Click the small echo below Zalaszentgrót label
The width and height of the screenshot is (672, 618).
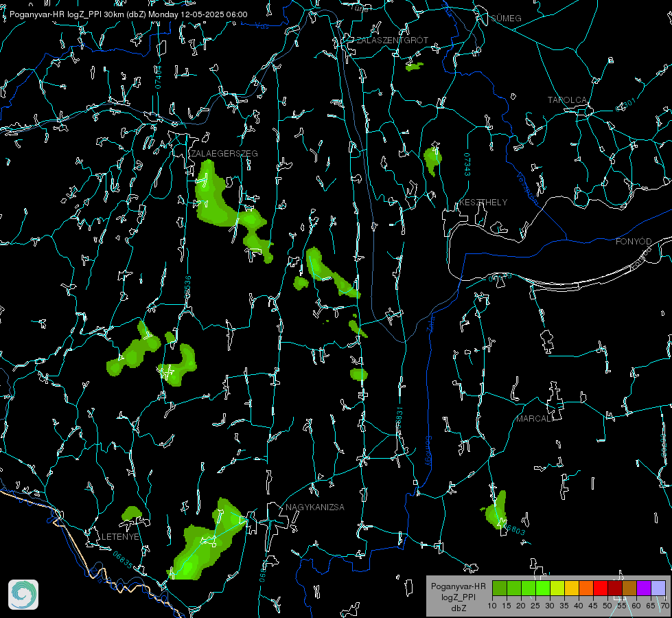point(414,67)
